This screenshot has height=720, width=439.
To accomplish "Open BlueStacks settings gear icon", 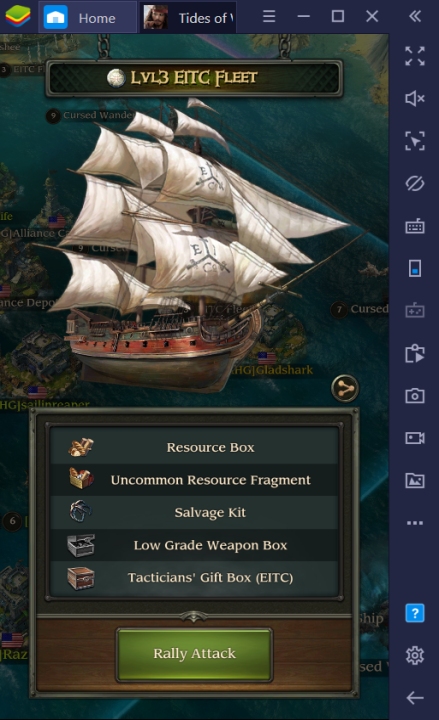I will pyautogui.click(x=415, y=655).
